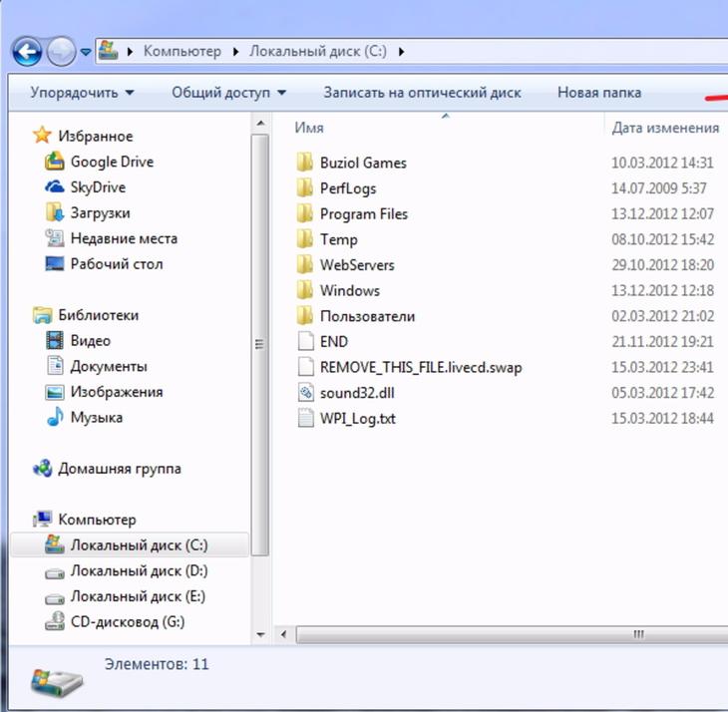
Task: Go back with the Back arrow button
Action: coord(27,52)
